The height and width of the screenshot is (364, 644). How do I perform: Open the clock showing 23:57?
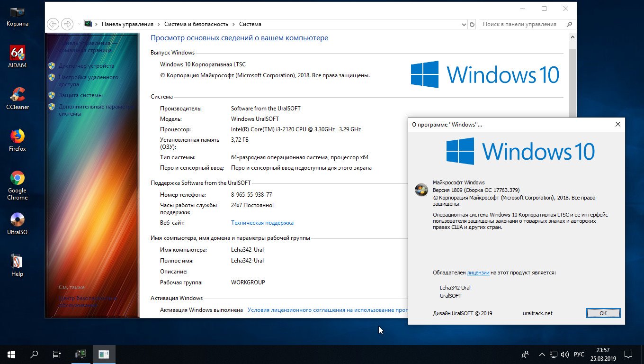point(603,354)
